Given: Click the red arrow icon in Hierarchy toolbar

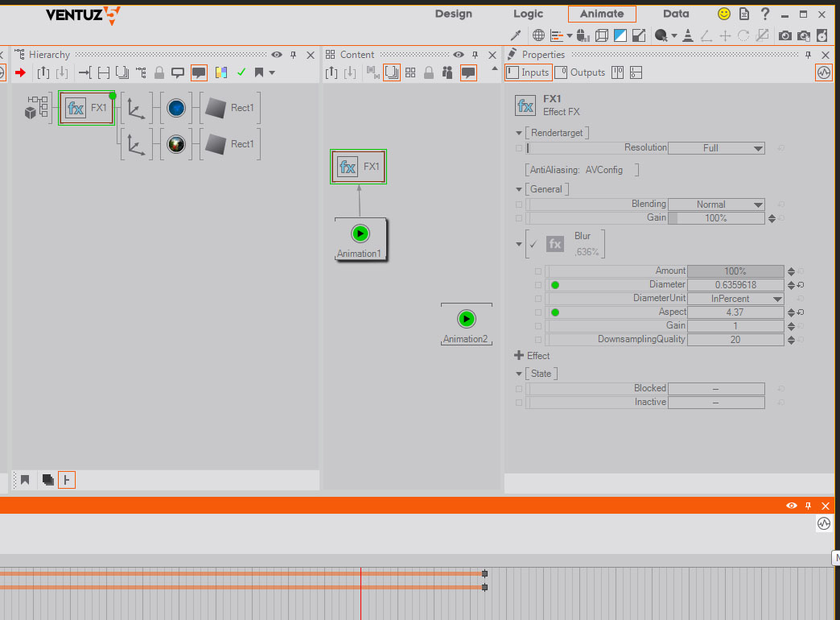Looking at the screenshot, I should [x=21, y=72].
